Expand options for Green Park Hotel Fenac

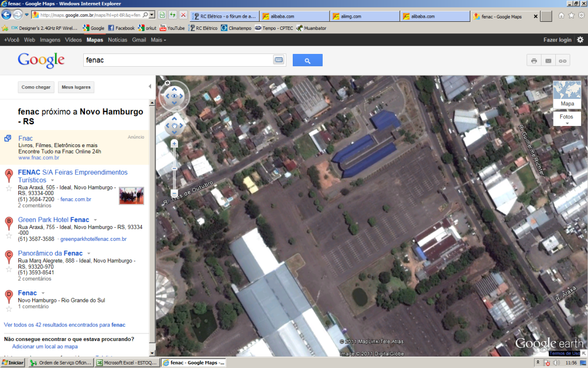[95, 220]
